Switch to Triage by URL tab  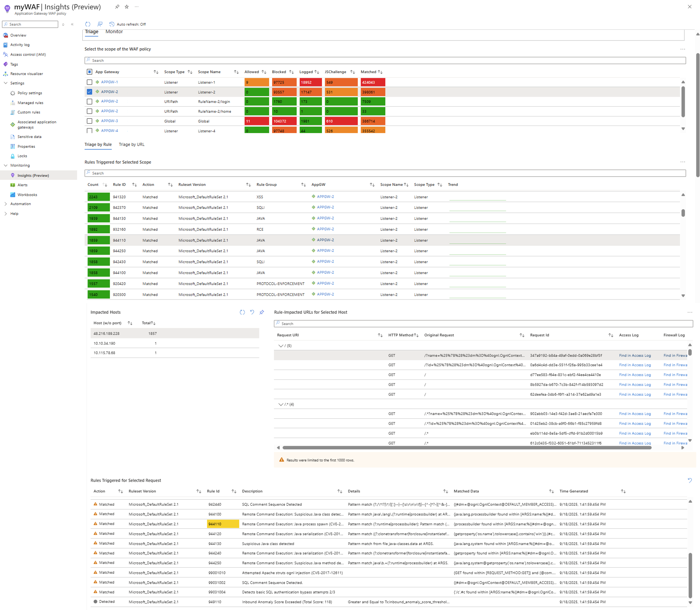[x=131, y=145]
